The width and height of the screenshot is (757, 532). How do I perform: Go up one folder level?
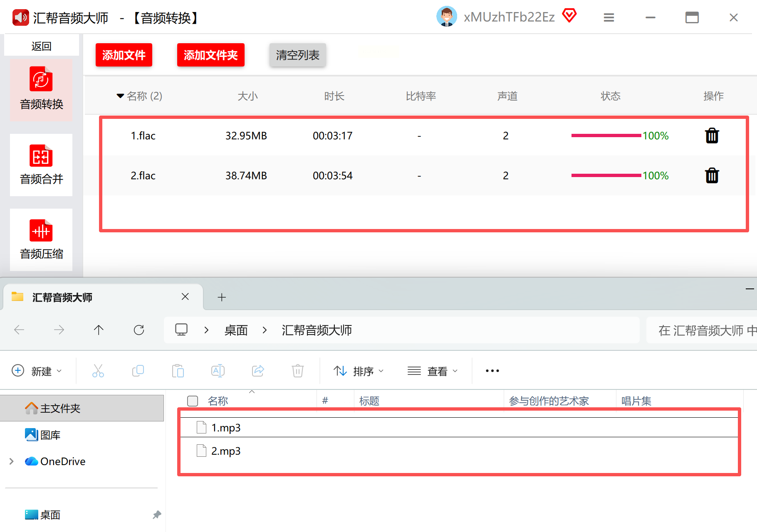99,330
